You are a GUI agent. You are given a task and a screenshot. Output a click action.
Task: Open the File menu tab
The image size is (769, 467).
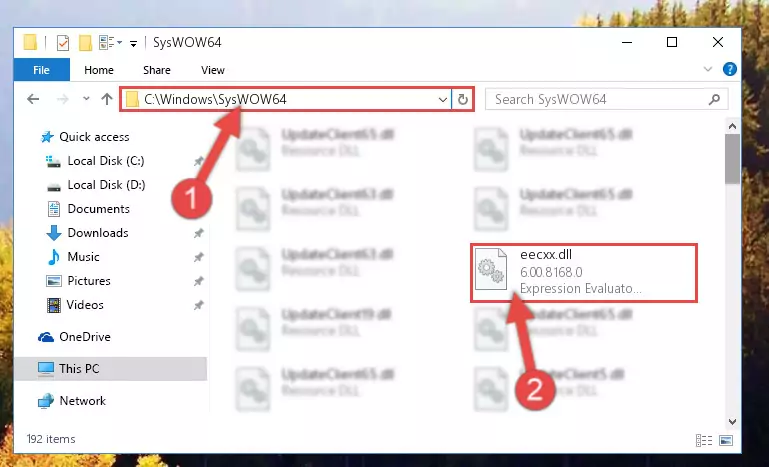pyautogui.click(x=42, y=70)
